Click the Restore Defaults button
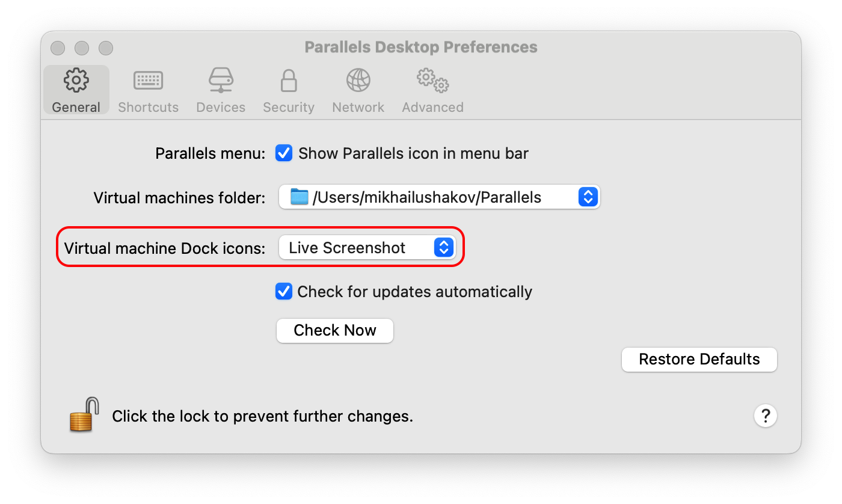The height and width of the screenshot is (504, 842). pyautogui.click(x=699, y=359)
